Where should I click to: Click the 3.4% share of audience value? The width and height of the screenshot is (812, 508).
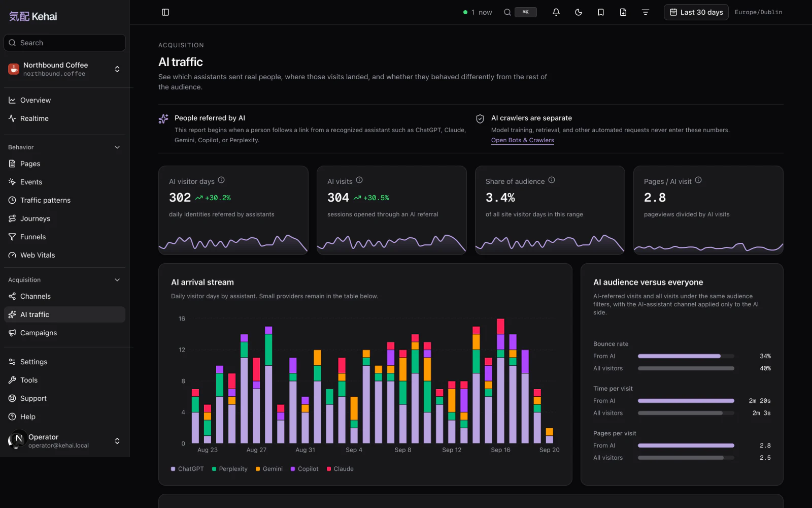click(x=500, y=198)
